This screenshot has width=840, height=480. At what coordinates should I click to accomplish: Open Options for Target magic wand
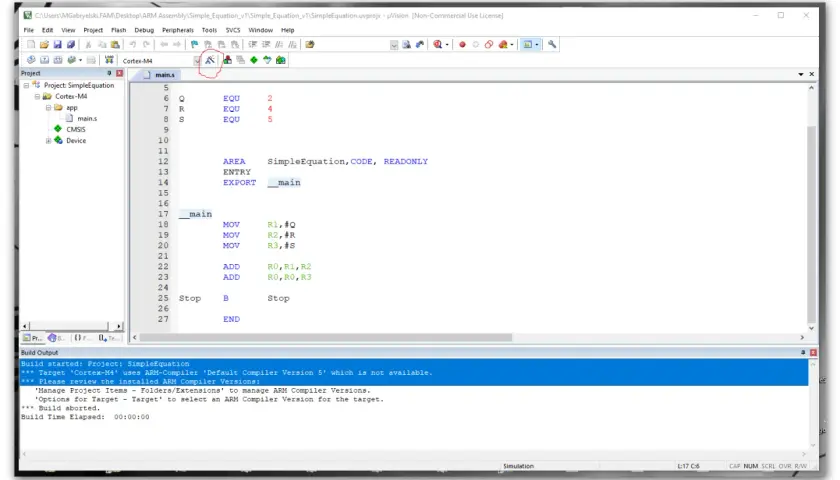click(x=210, y=60)
